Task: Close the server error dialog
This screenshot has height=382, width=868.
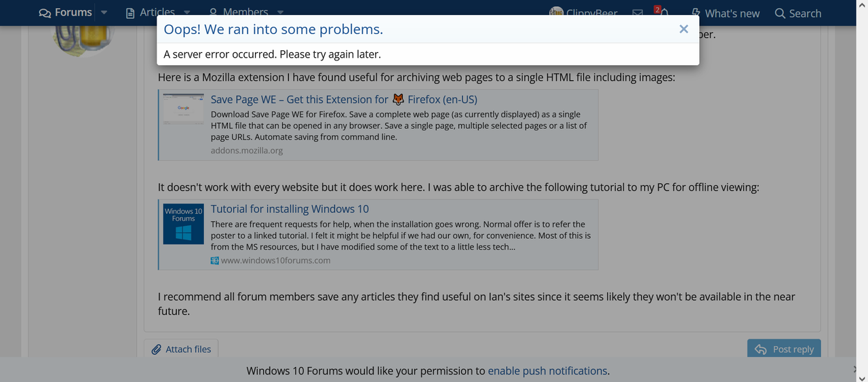Action: tap(684, 29)
